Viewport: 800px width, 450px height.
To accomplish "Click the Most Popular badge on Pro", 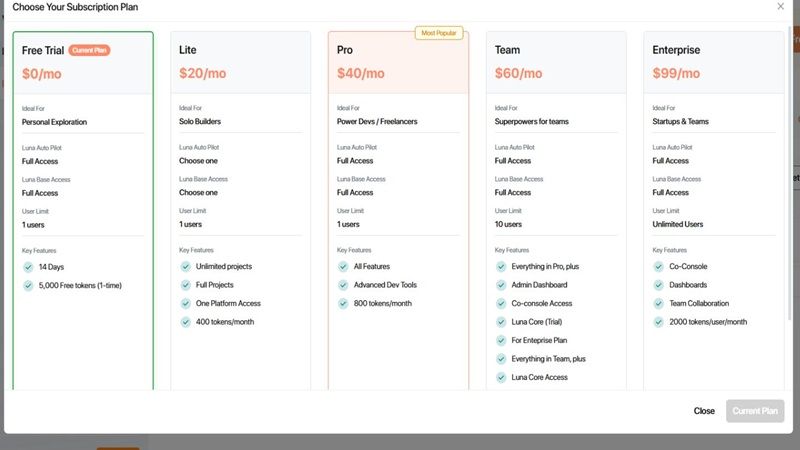I will 439,33.
